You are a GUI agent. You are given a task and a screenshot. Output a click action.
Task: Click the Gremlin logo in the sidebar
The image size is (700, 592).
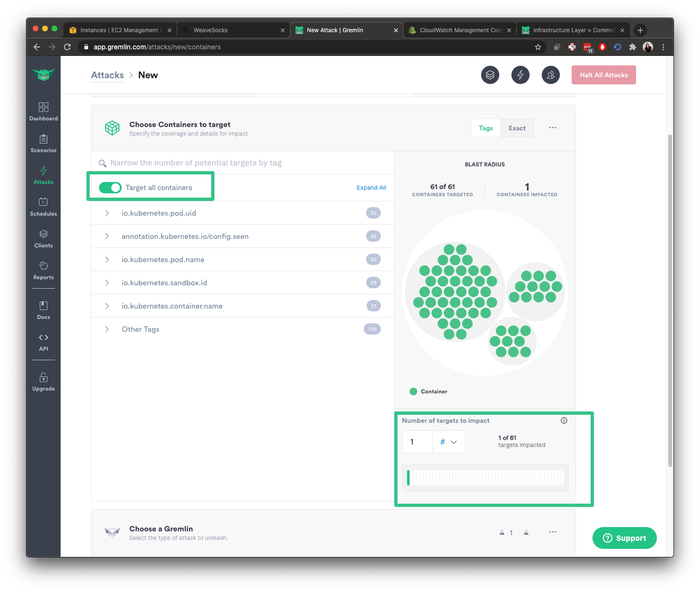(x=44, y=74)
